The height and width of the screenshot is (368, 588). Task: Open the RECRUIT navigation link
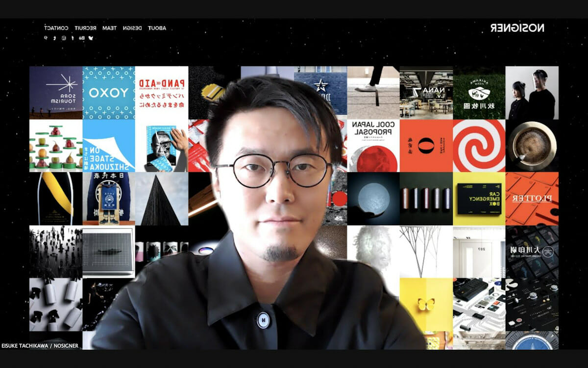point(85,28)
